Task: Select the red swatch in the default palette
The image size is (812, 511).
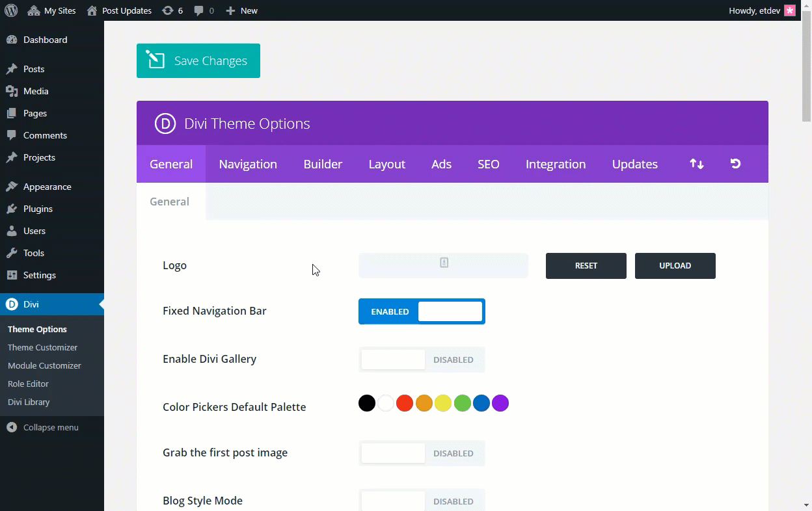Action: (405, 403)
